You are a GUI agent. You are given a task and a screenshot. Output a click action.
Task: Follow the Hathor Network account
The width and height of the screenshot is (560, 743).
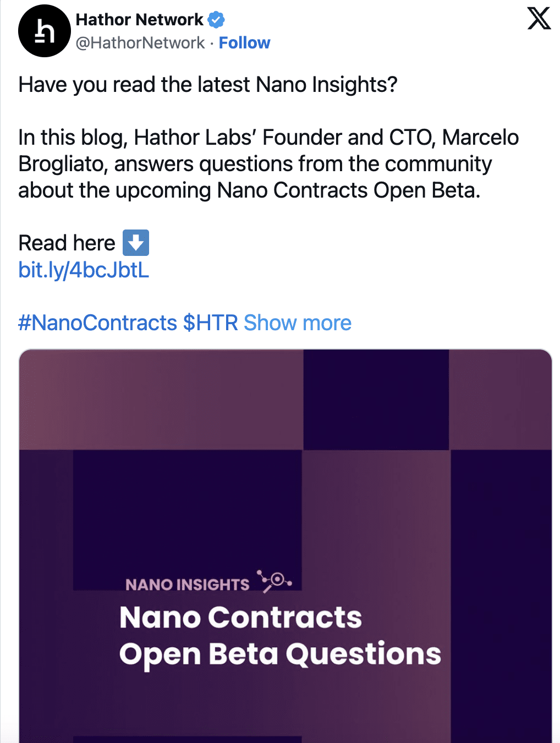click(244, 43)
